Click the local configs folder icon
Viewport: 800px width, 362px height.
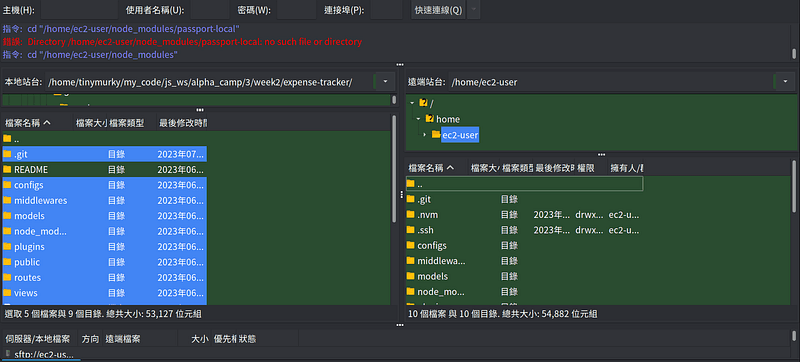(x=7, y=185)
